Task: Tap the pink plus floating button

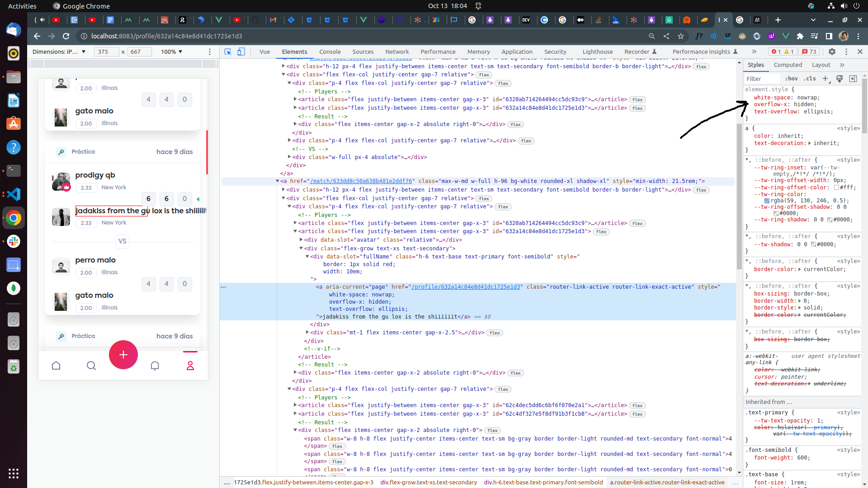Action: (x=123, y=355)
